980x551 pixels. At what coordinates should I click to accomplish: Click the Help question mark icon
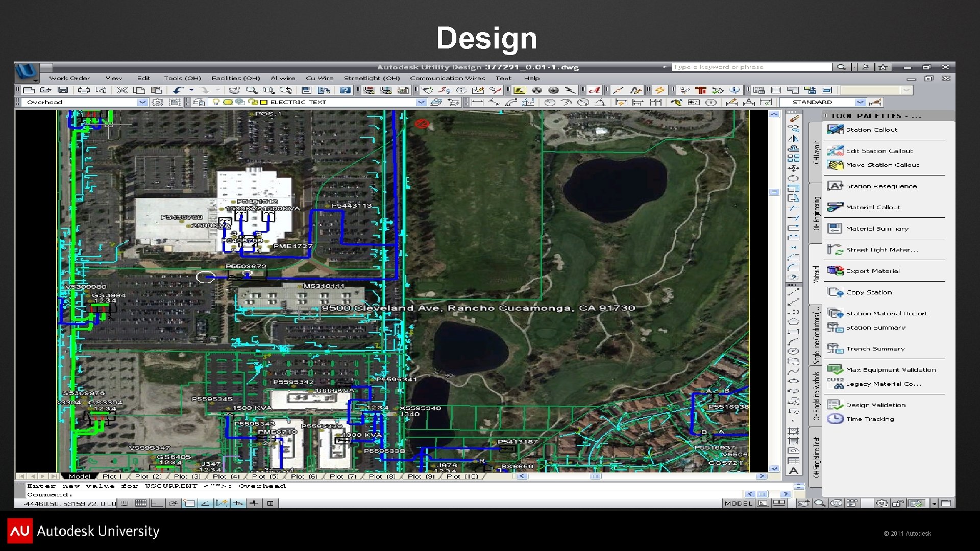[346, 90]
